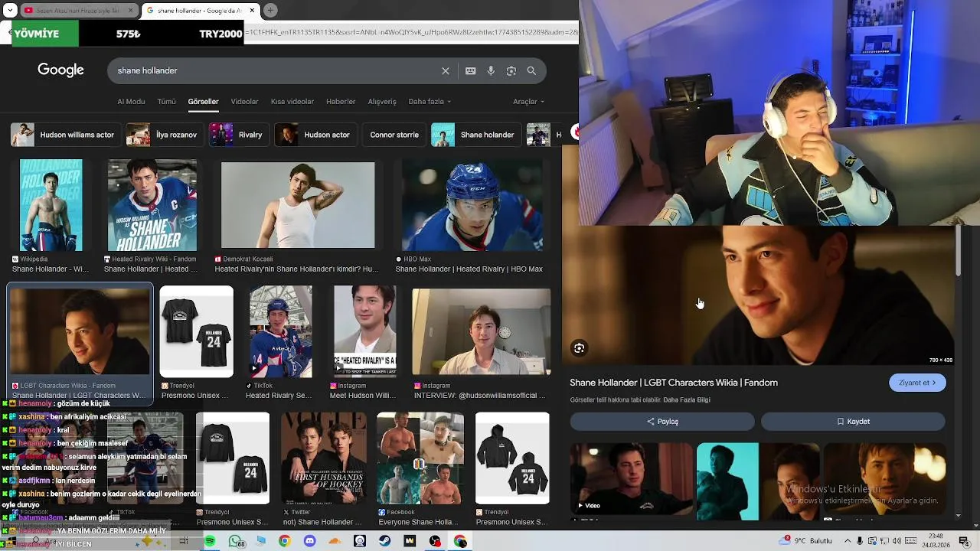
Task: Select the 'Hudson actor' suggestion chip
Action: tap(315, 135)
